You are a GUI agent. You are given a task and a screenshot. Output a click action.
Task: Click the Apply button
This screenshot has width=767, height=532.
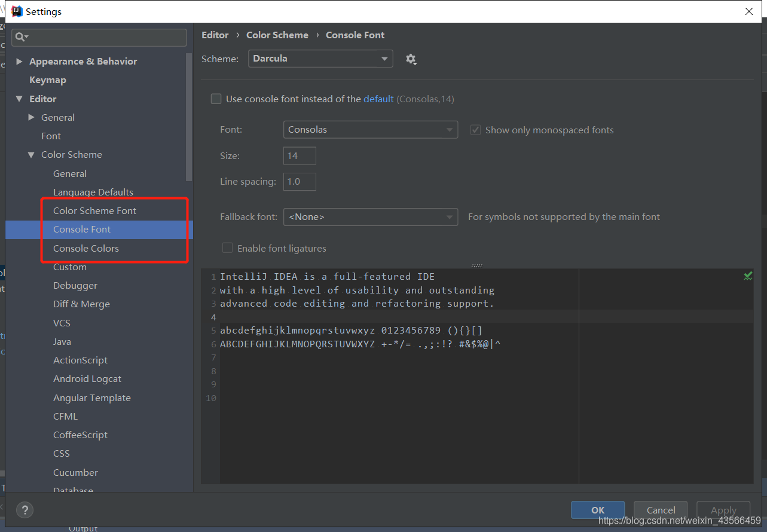click(723, 510)
